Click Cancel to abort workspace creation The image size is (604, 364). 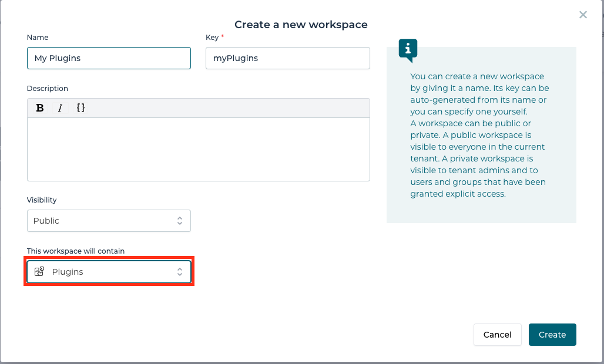point(498,335)
